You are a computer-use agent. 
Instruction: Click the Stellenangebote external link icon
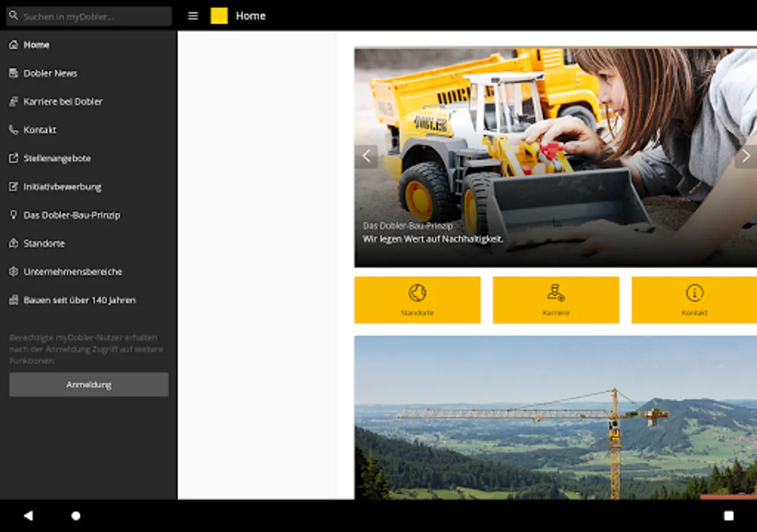(14, 158)
